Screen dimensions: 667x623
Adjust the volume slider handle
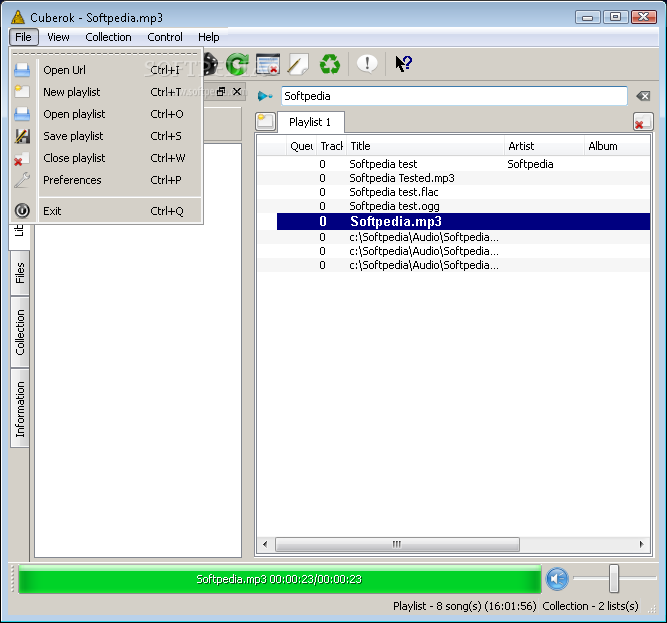pyautogui.click(x=613, y=578)
